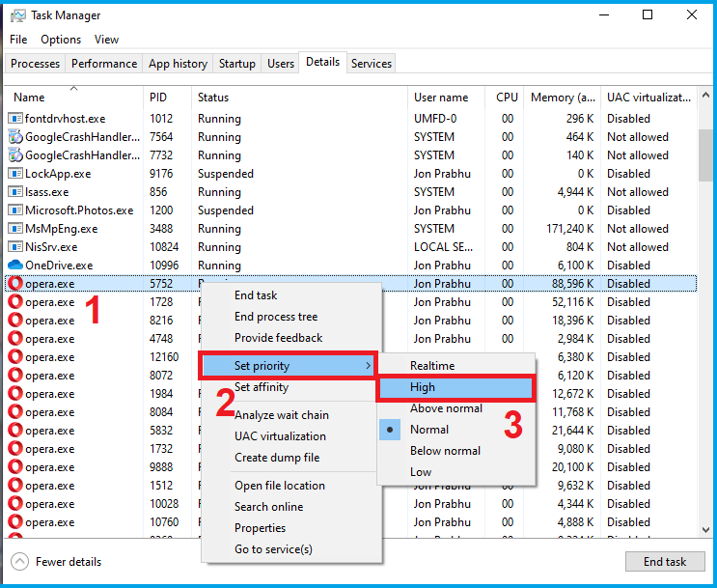Collapse view with Fewer details

click(56, 562)
